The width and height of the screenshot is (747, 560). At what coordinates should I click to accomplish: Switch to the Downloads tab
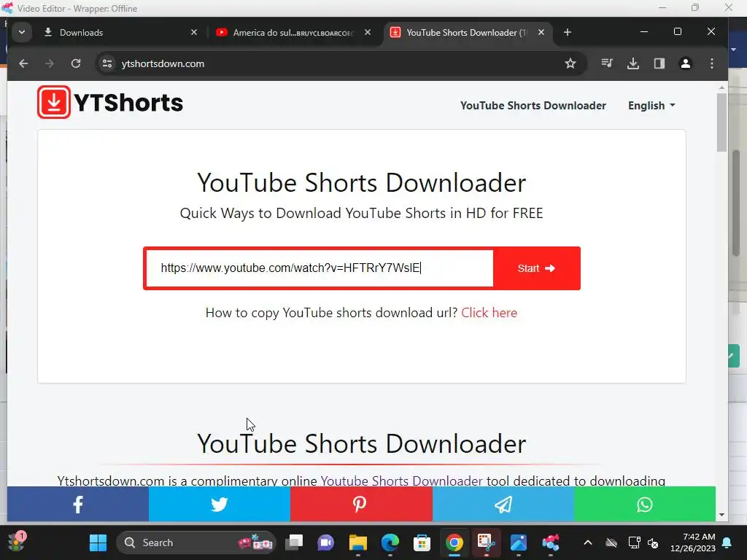tap(119, 32)
